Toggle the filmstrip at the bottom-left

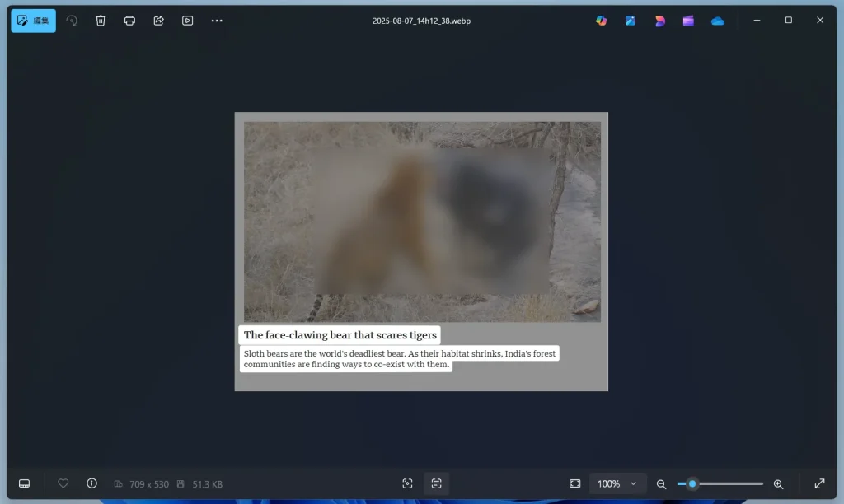24,483
